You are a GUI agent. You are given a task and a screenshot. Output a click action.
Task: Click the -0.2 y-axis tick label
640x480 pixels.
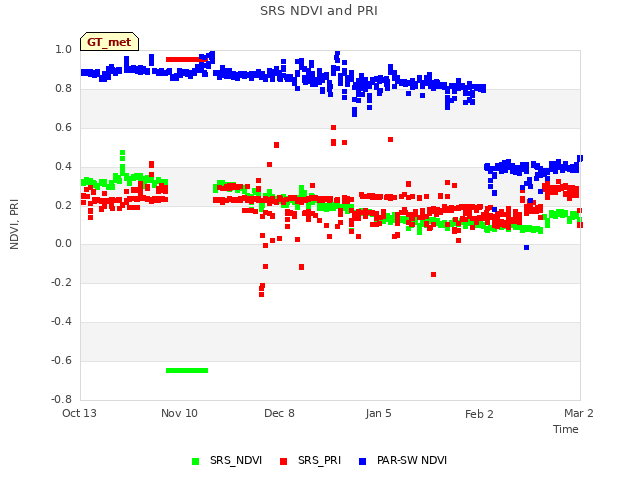click(x=62, y=282)
